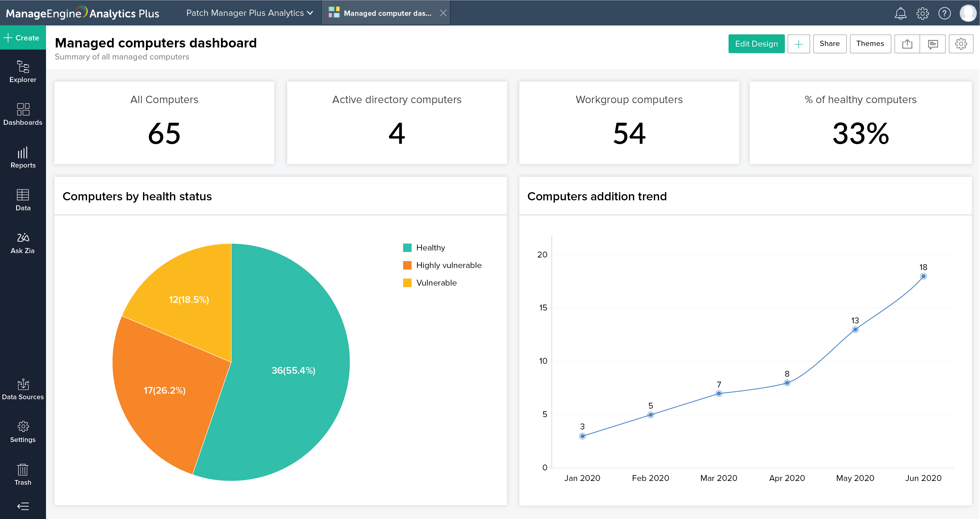Open the Themes selector
This screenshot has width=980, height=519.
(870, 44)
